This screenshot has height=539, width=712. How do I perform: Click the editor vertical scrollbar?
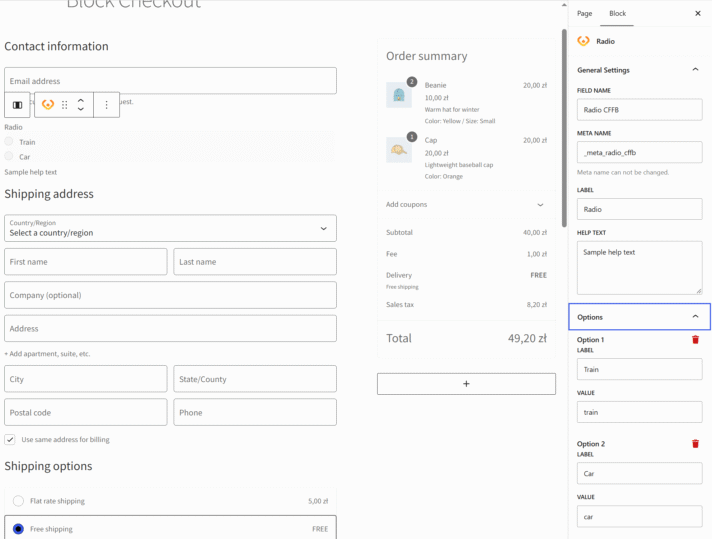coord(564,128)
